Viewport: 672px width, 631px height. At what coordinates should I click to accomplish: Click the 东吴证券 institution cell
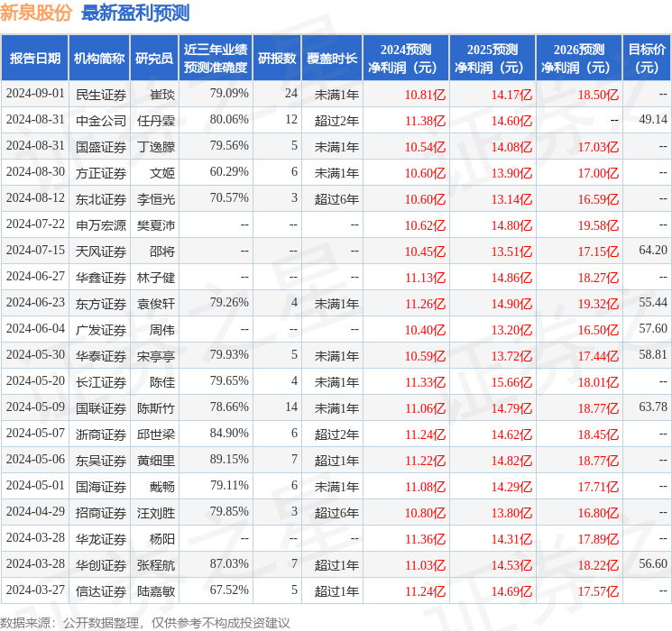tap(101, 461)
